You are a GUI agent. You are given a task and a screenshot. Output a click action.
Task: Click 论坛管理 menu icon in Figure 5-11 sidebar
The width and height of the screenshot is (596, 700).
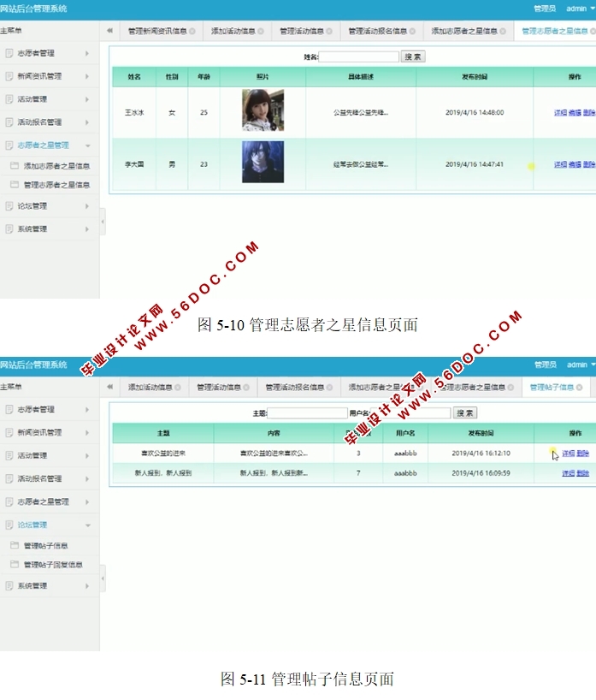pyautogui.click(x=9, y=525)
